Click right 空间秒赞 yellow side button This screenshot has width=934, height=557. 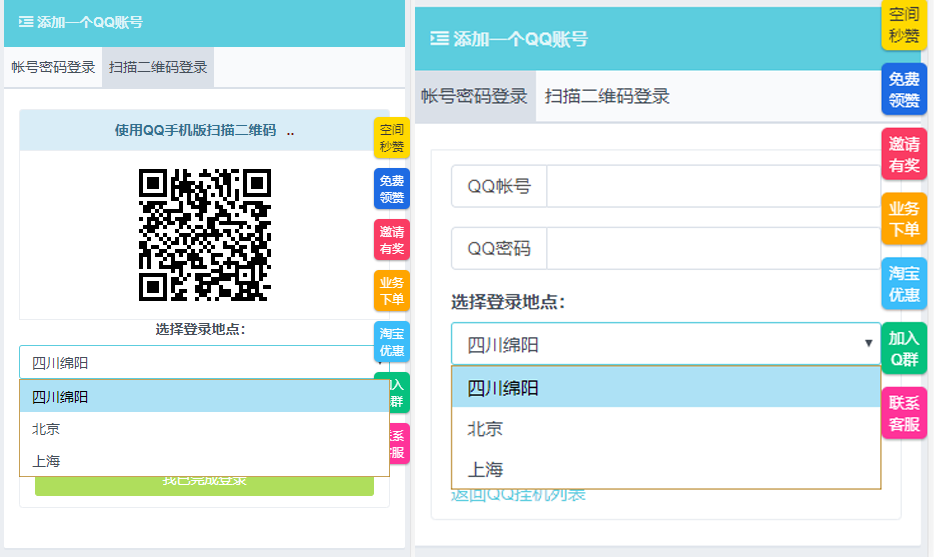tap(904, 24)
